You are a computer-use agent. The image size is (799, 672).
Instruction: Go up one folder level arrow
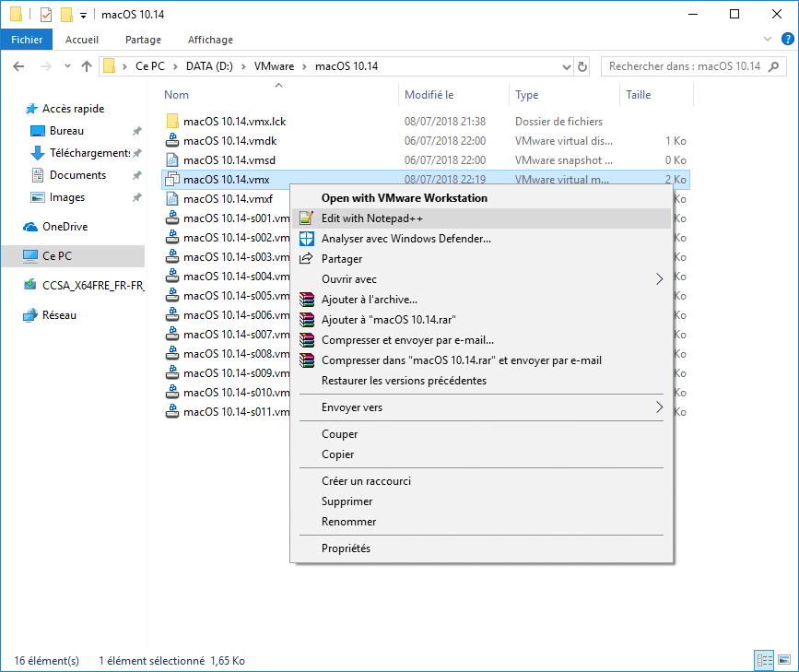[x=87, y=66]
